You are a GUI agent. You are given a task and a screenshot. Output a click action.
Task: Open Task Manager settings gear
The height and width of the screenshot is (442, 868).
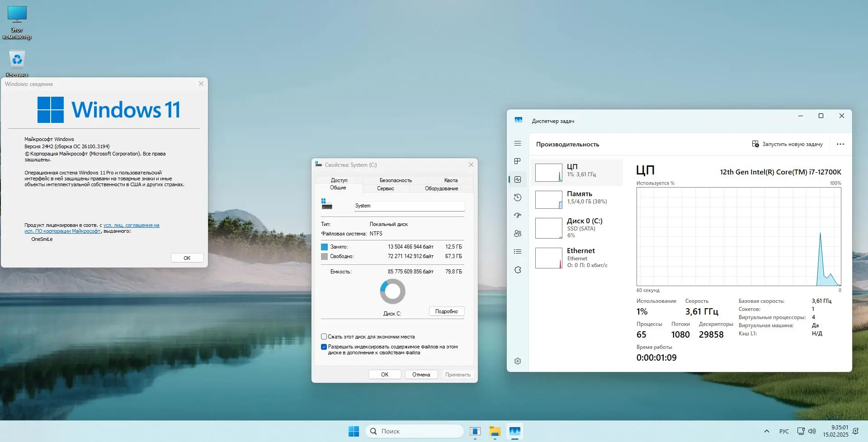coord(518,361)
